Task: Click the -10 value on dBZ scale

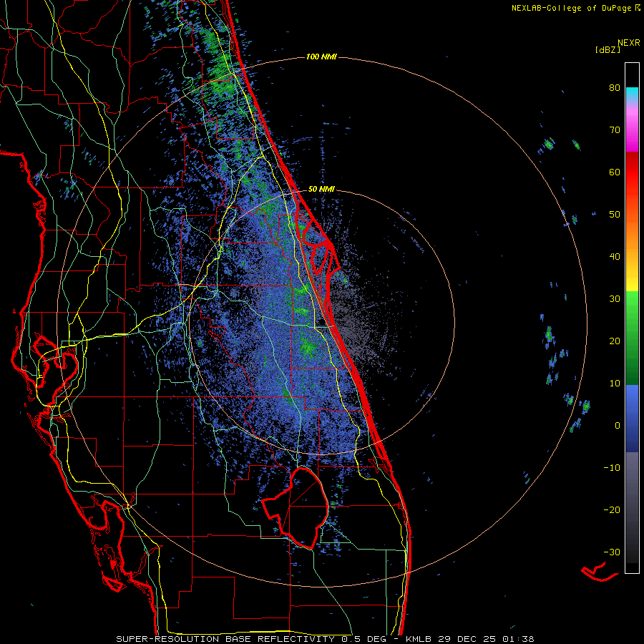Action: (612, 468)
